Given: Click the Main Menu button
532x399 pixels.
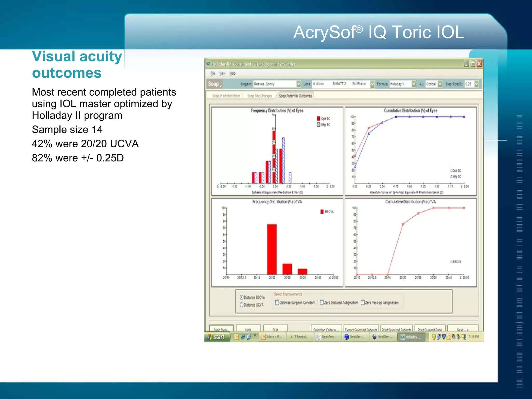Looking at the screenshot, I should point(221,329).
